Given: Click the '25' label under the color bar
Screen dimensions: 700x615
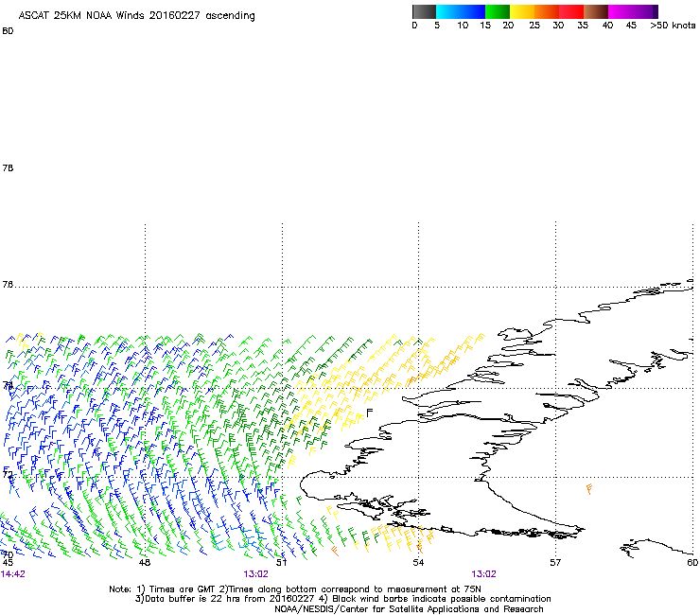Looking at the screenshot, I should [534, 26].
